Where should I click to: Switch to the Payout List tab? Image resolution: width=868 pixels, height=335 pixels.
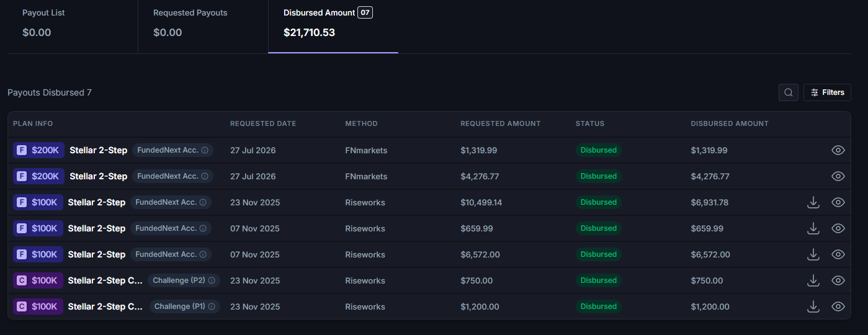73,27
